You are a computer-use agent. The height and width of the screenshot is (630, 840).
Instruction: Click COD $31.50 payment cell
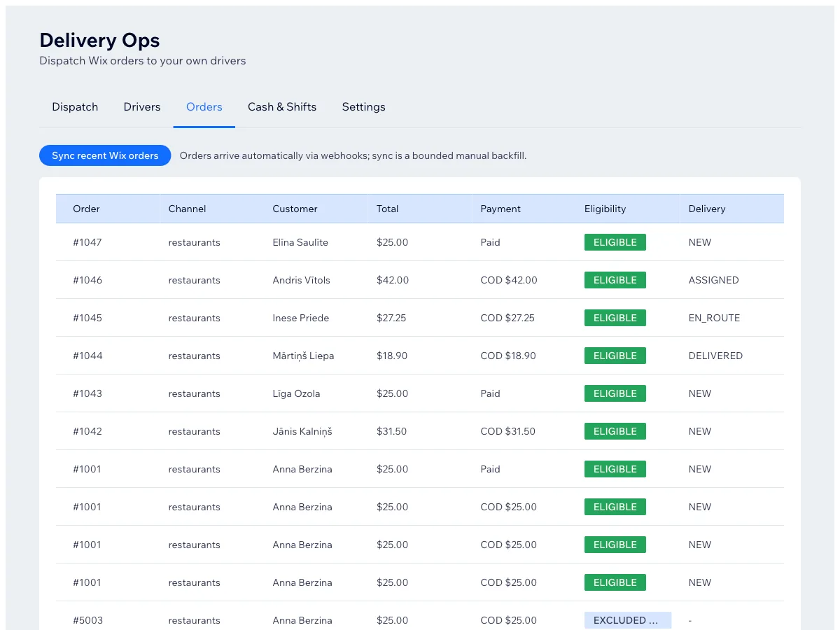click(507, 431)
